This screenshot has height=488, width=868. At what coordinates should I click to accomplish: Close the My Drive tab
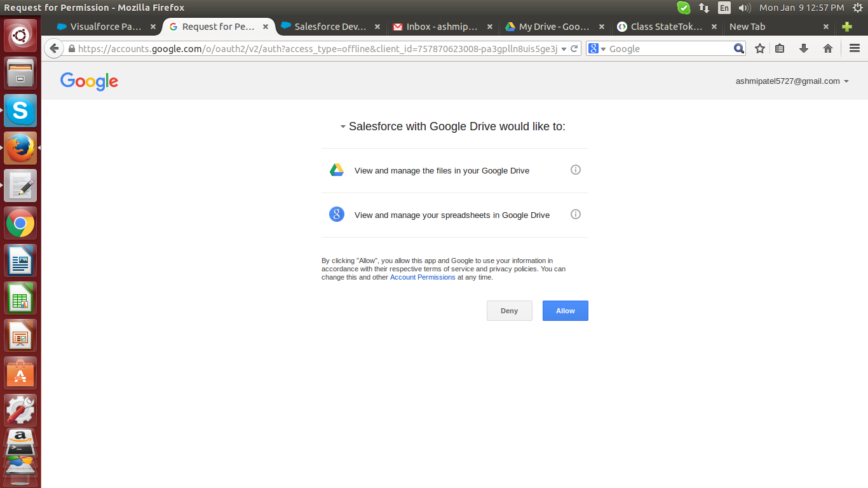pos(601,27)
